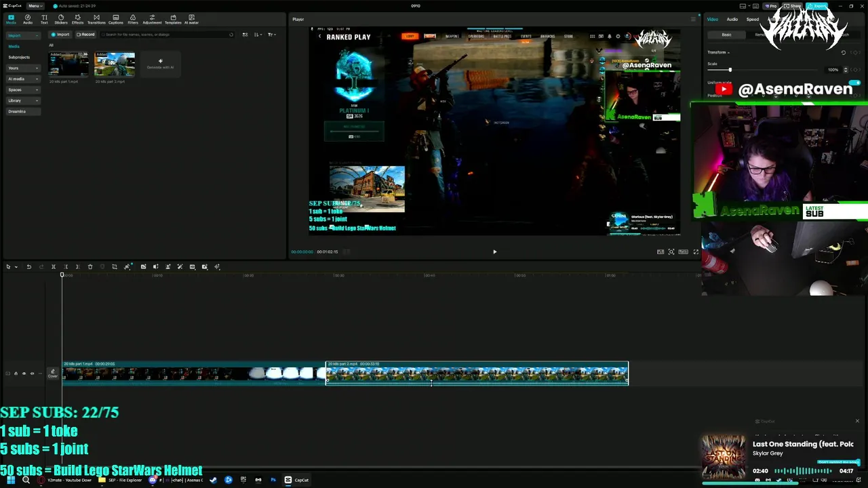Select the 20 kills part 1.mp4 thumbnail
Screen dimensions: 868x488
pos(68,64)
